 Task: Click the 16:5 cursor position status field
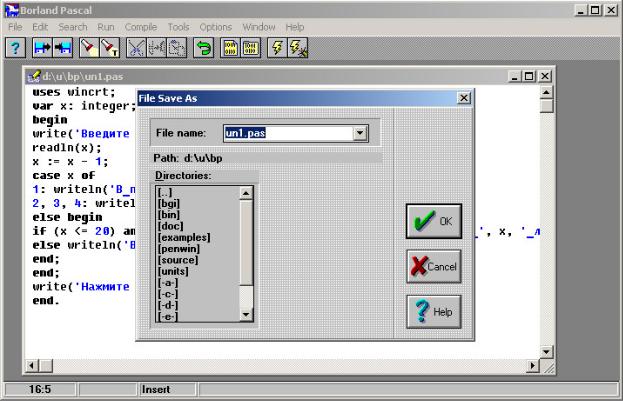(x=40, y=389)
